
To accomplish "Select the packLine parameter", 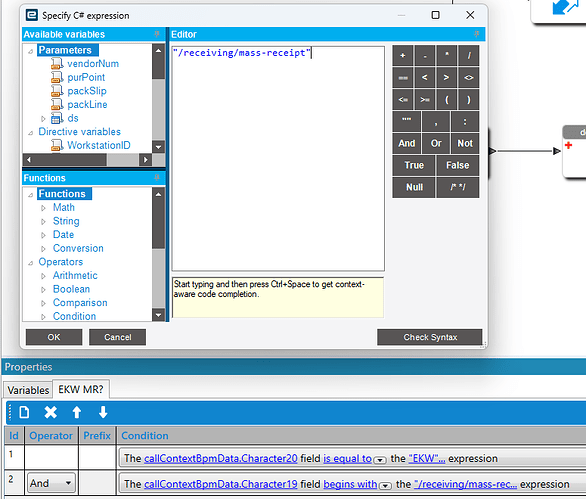I will click(x=87, y=105).
